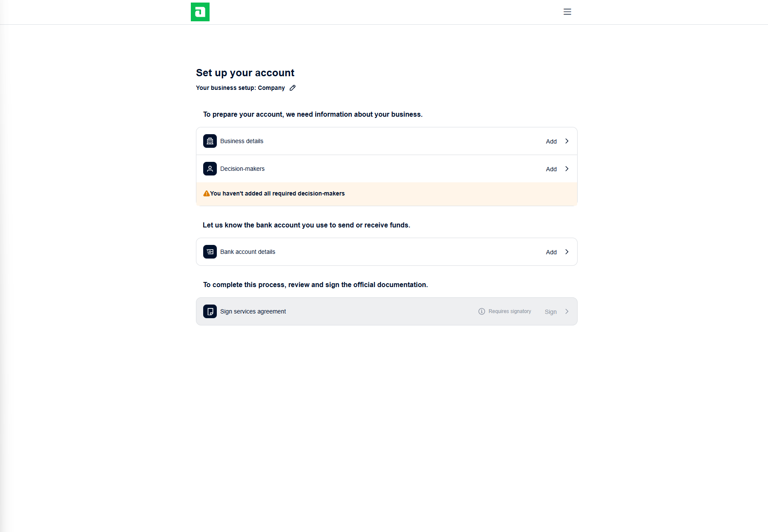Open the hamburger menu
The image size is (768, 532).
pyautogui.click(x=567, y=12)
